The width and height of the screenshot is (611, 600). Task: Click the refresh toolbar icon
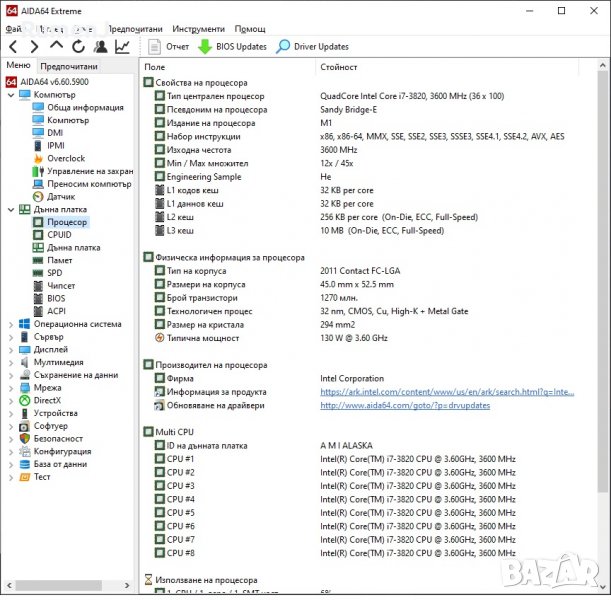pos(78,46)
